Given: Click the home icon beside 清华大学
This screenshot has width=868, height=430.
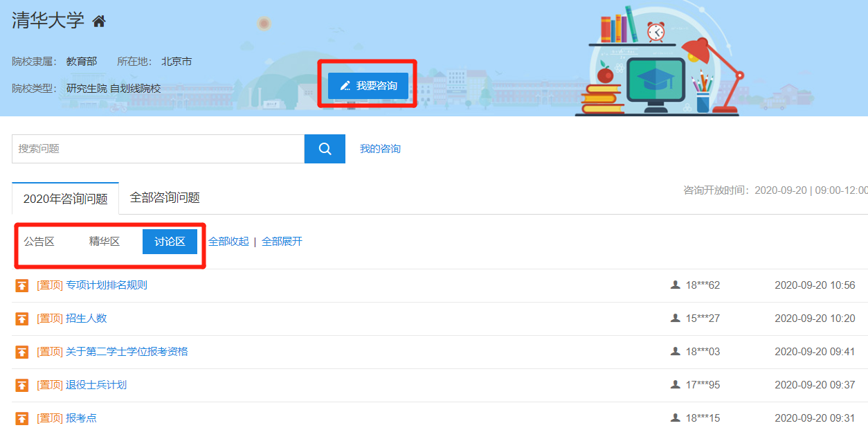Looking at the screenshot, I should click(x=99, y=21).
